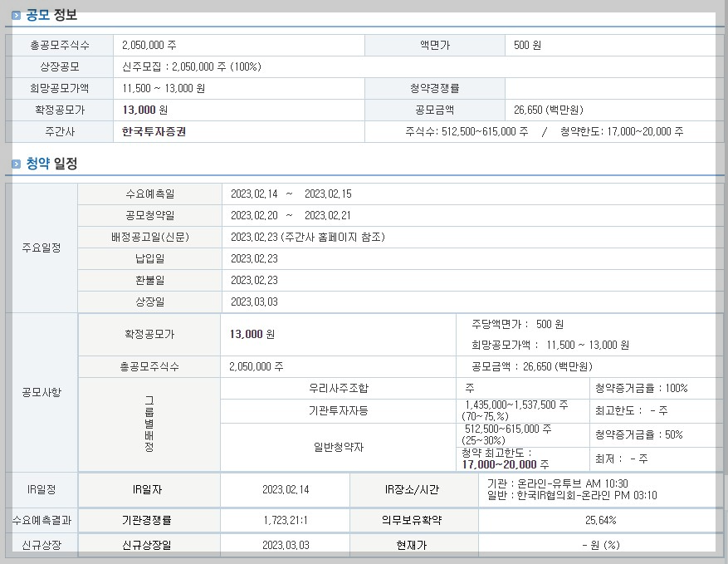Viewport: 728px width, 564px height.
Task: Select the IR date 2023.02.14
Action: pyautogui.click(x=286, y=490)
